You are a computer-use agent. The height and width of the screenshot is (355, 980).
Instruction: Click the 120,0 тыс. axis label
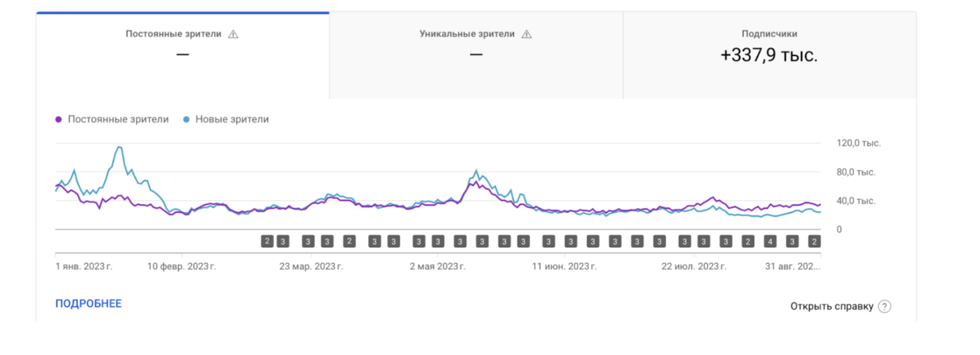[859, 143]
